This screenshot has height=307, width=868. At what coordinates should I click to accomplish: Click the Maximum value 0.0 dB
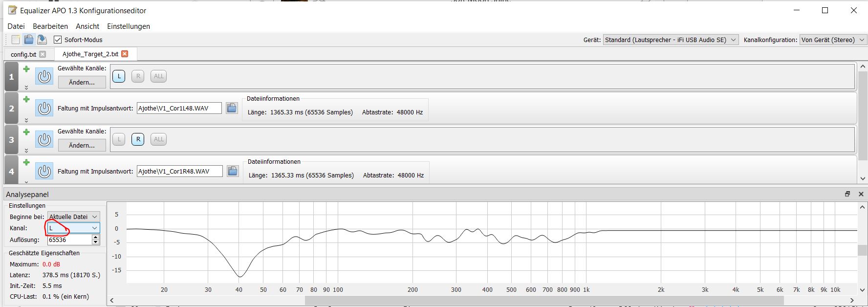pos(51,264)
